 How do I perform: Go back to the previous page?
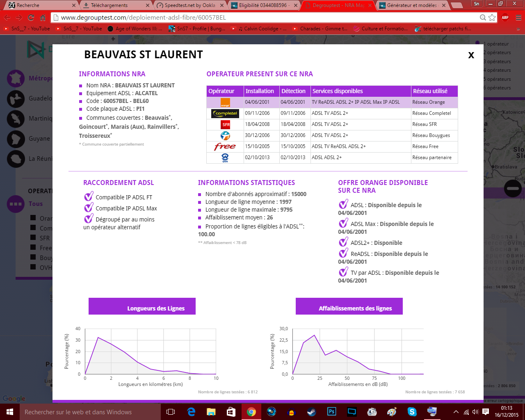pos(7,18)
